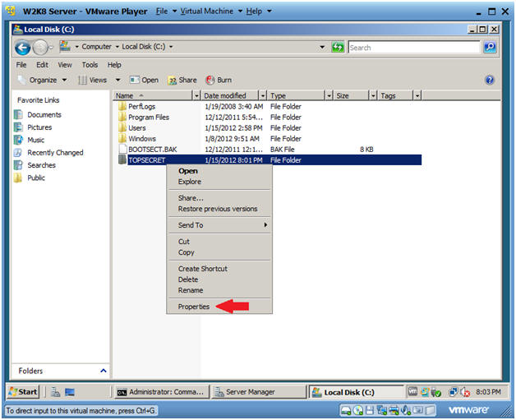Image resolution: width=516 pixels, height=420 pixels.
Task: Open Searches favorite link
Action: [x=35, y=165]
